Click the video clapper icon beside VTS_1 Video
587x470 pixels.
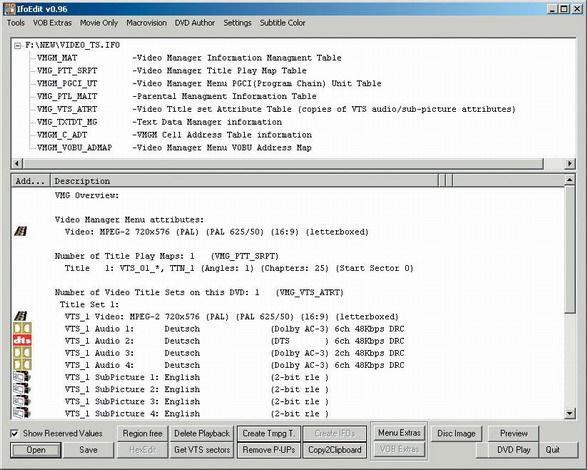click(21, 316)
